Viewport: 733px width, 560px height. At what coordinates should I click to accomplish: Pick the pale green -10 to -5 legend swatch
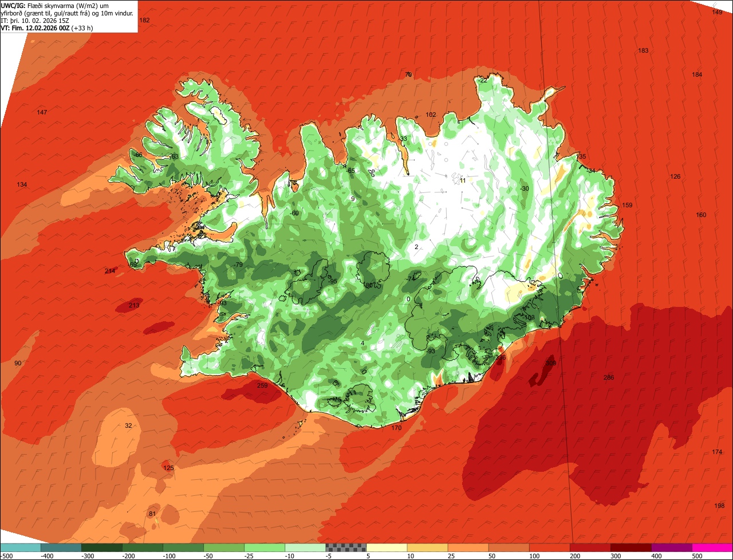click(305, 547)
